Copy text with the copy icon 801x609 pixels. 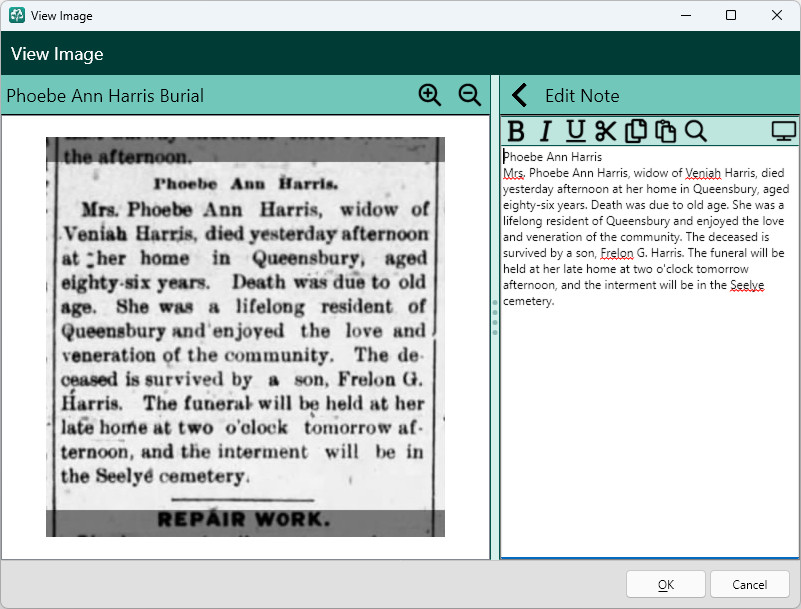636,131
